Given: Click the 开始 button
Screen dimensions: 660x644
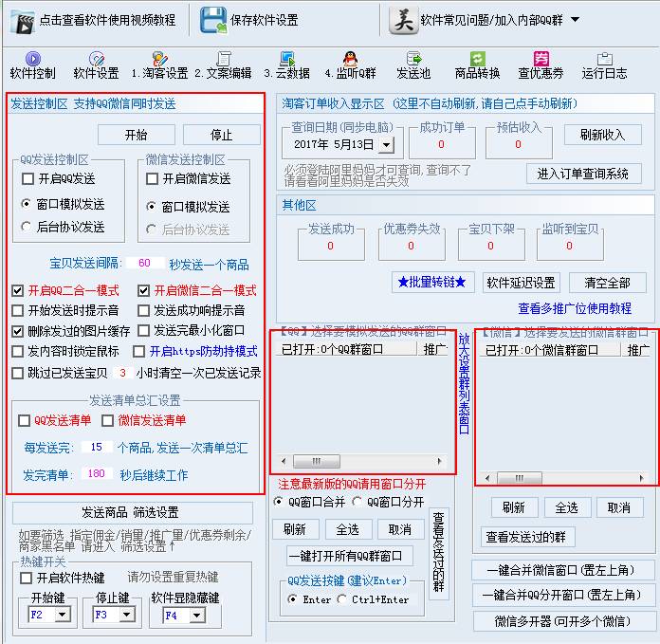Looking at the screenshot, I should pos(137,135).
